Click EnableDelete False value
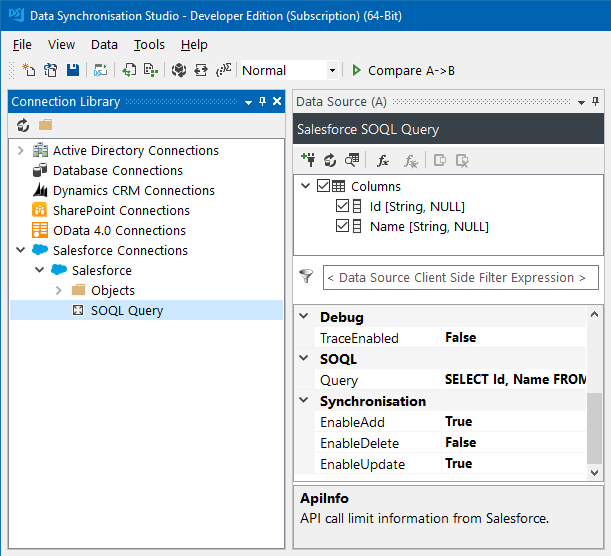Screen dimensions: 611x556 tap(514, 442)
